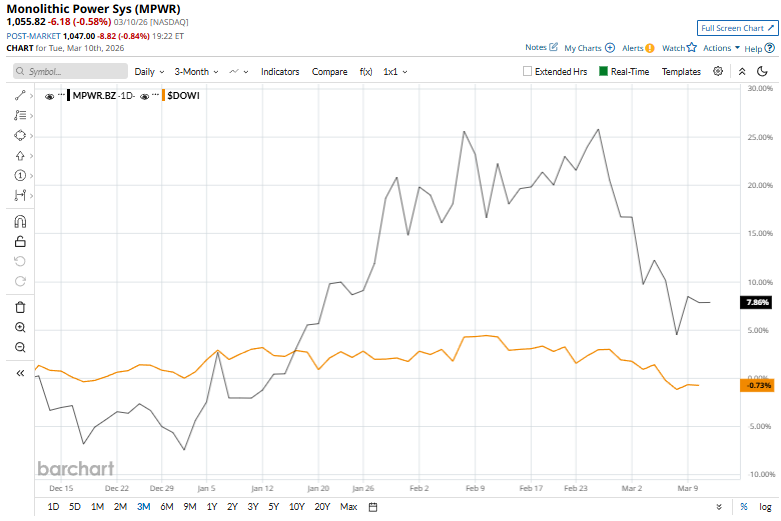Open the My Charts link
Screen dimensions: 781x521
[589, 48]
